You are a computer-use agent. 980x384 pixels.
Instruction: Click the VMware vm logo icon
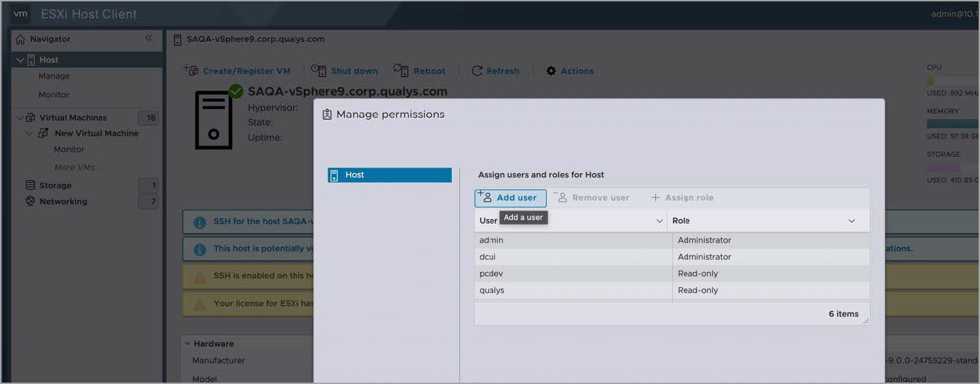coord(21,14)
